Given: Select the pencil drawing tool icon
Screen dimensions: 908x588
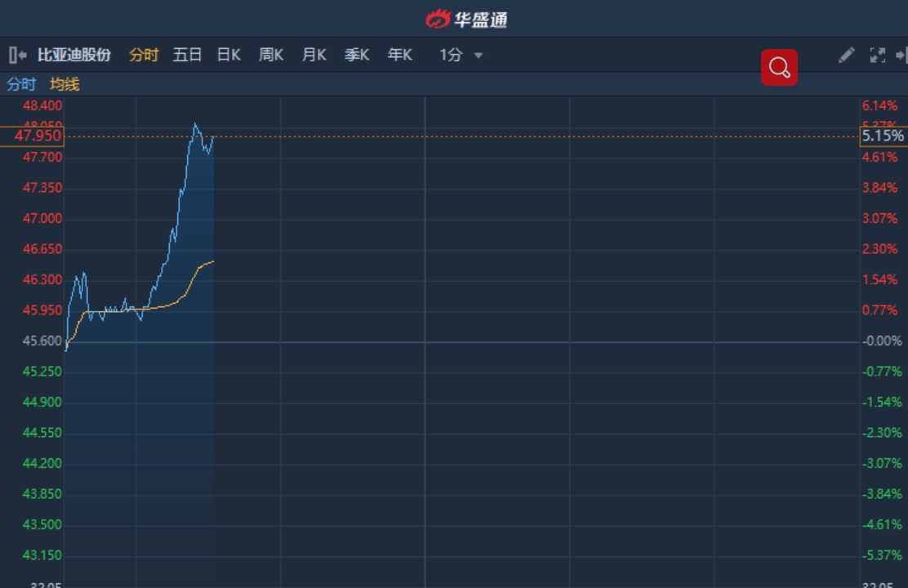Looking at the screenshot, I should 846,55.
